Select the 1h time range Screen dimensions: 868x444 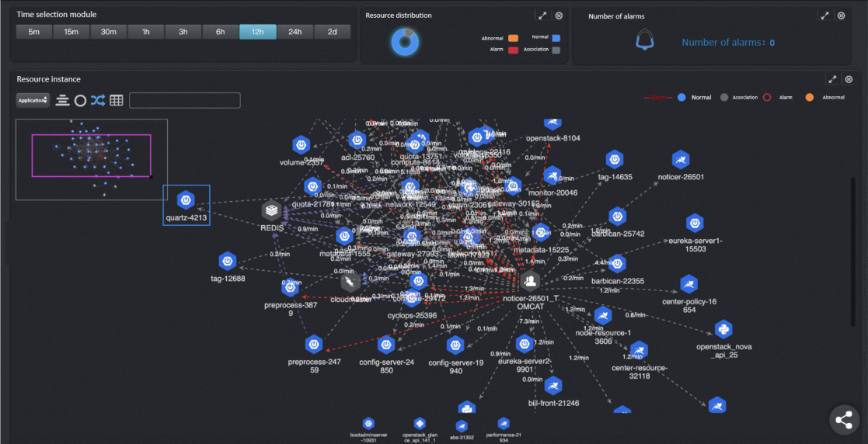pos(145,32)
